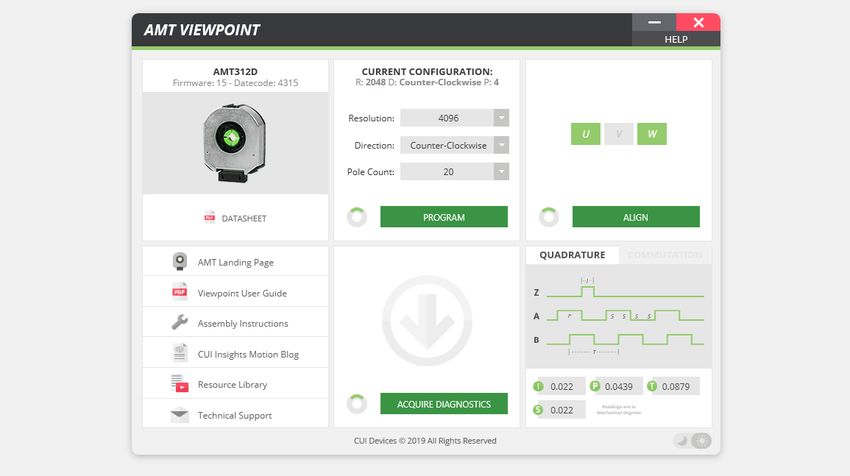Open the Resolution dropdown arrow

pyautogui.click(x=501, y=118)
